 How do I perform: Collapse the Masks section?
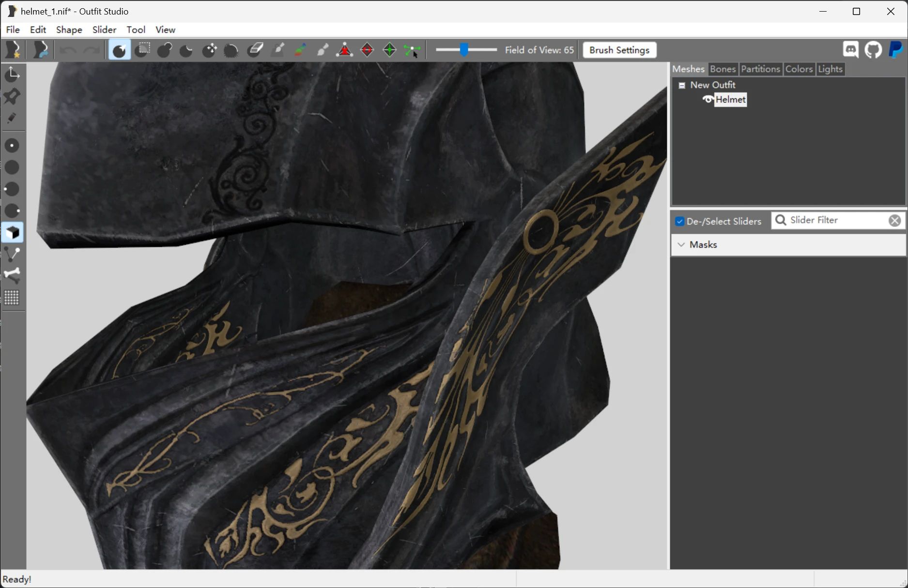click(681, 245)
